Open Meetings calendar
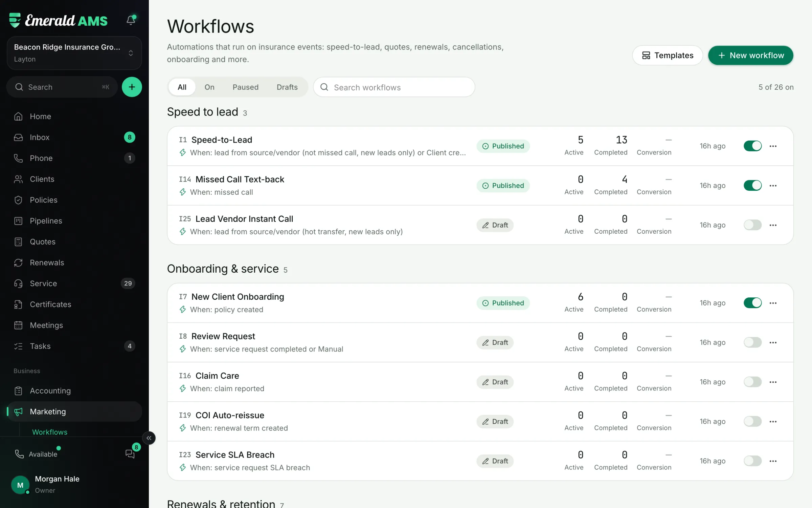 point(74,325)
